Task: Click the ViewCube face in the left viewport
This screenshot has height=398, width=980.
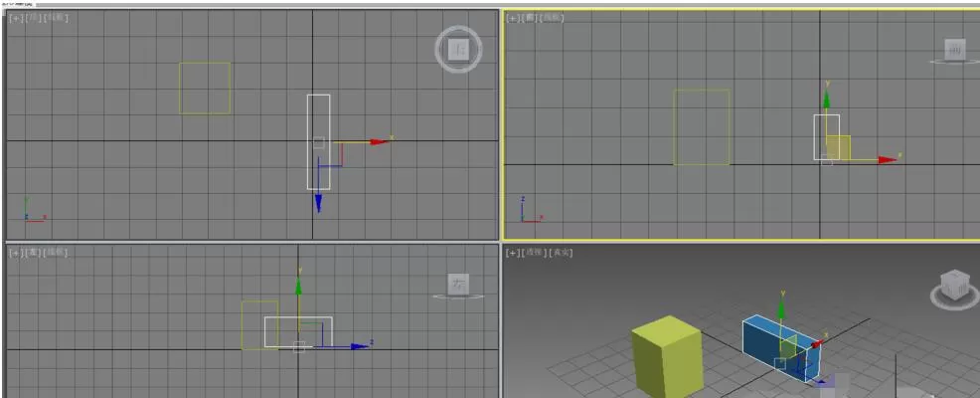Action: pyautogui.click(x=459, y=285)
